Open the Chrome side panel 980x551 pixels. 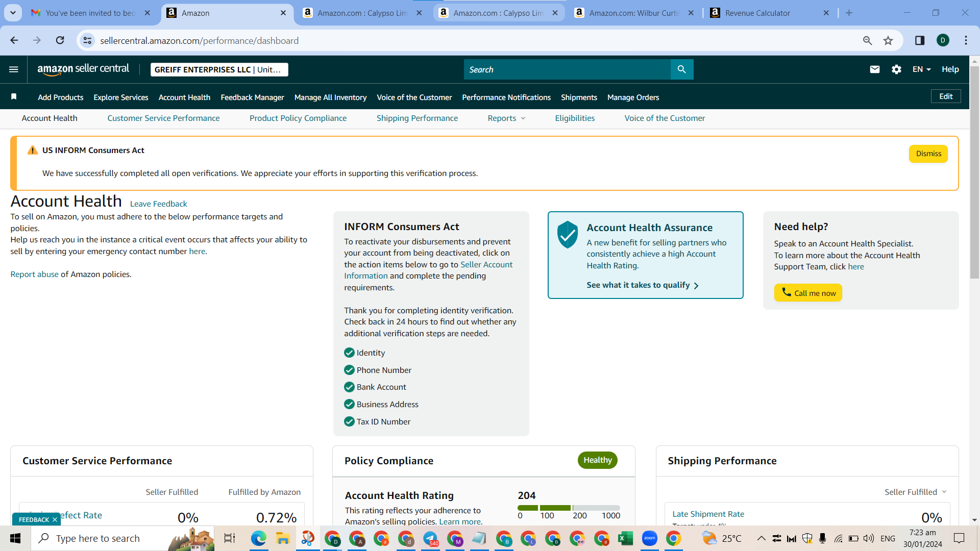(920, 40)
